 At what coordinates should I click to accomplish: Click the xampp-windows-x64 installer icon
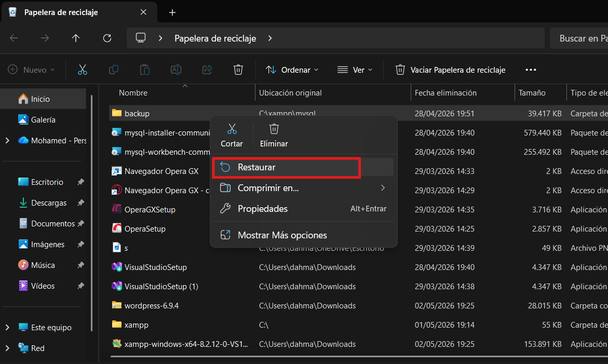point(117,344)
